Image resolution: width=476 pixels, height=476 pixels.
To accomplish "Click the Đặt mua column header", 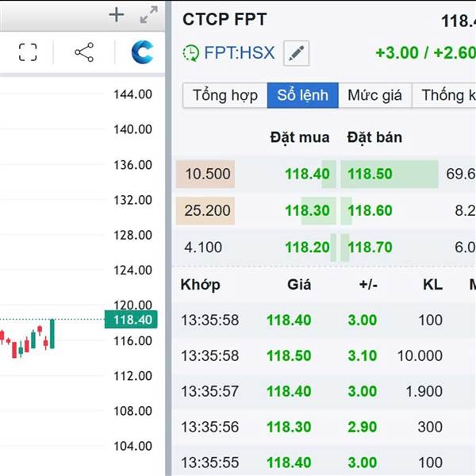I will point(300,137).
